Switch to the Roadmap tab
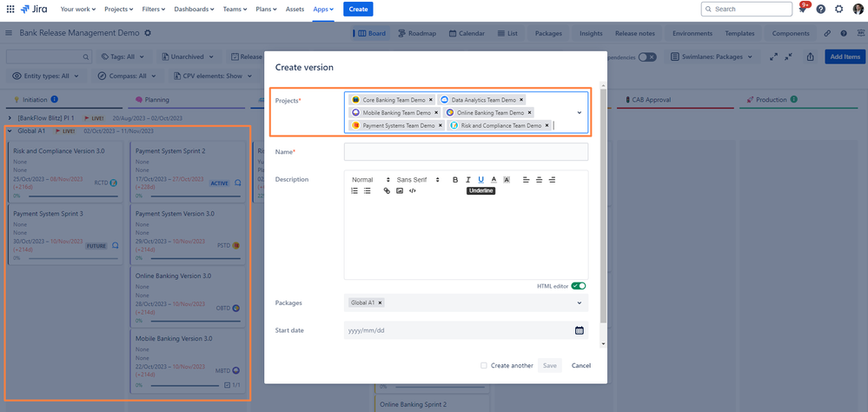 417,33
